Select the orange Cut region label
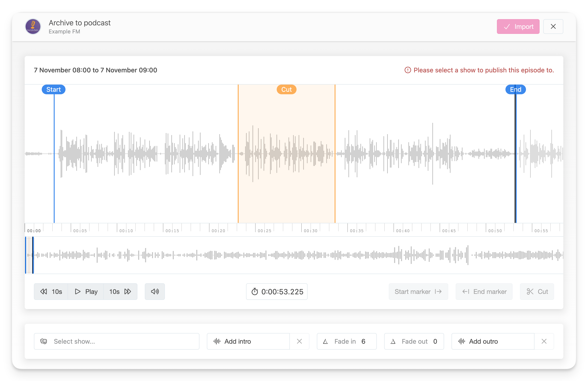Viewport: 588px width, 381px height. click(286, 89)
